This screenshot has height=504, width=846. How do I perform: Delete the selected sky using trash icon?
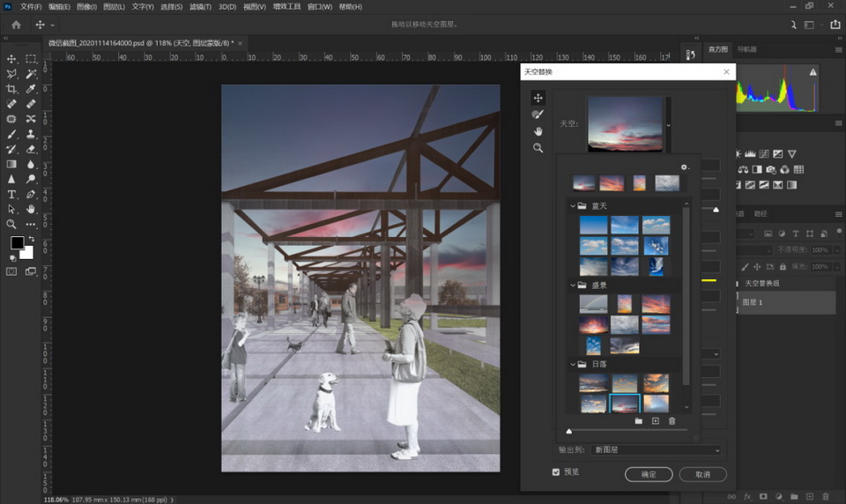pyautogui.click(x=672, y=421)
